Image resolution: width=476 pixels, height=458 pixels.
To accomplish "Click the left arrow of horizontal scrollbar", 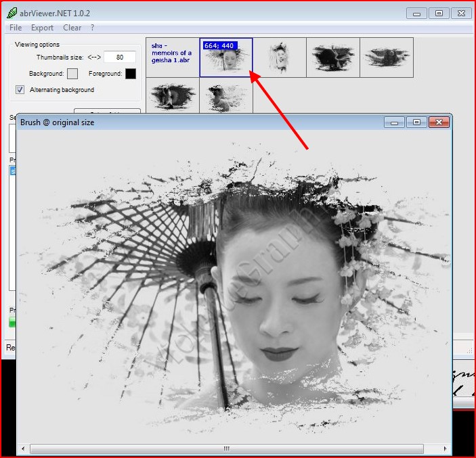I will (24, 449).
